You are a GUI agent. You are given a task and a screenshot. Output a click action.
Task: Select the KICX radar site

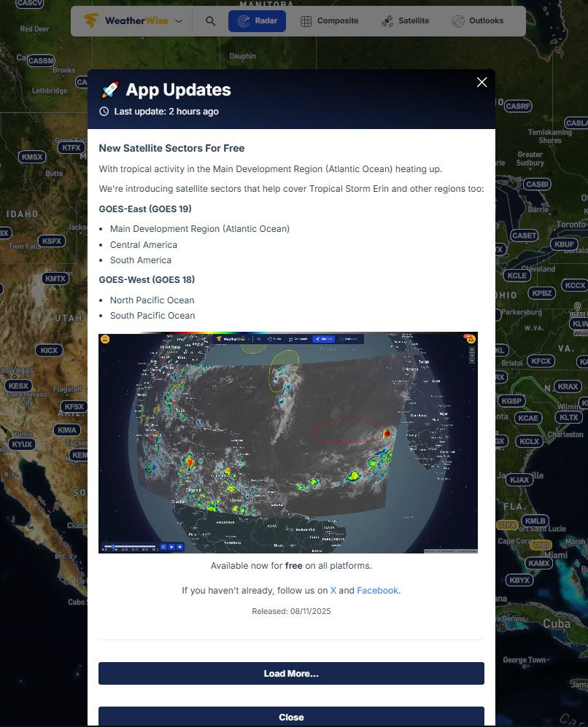point(49,350)
